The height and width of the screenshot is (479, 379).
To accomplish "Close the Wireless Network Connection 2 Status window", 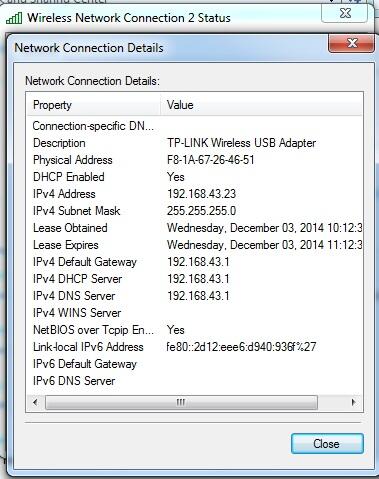I will point(345,13).
